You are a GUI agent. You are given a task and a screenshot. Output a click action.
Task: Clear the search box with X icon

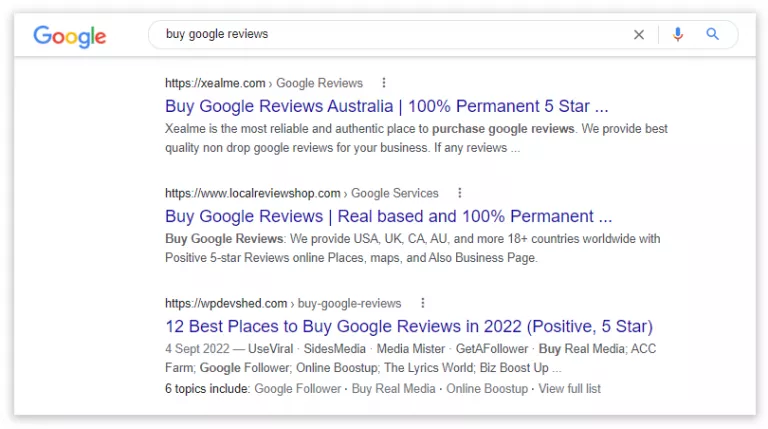click(639, 34)
